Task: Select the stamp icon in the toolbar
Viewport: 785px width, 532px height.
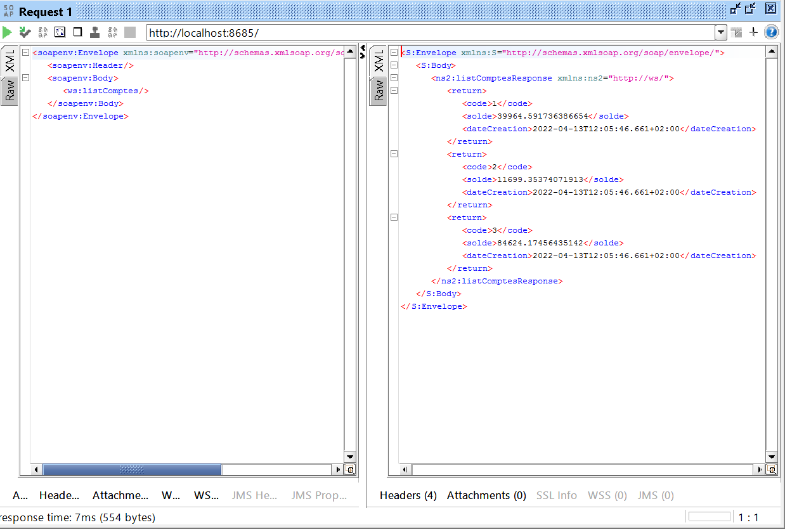Action: (x=96, y=32)
